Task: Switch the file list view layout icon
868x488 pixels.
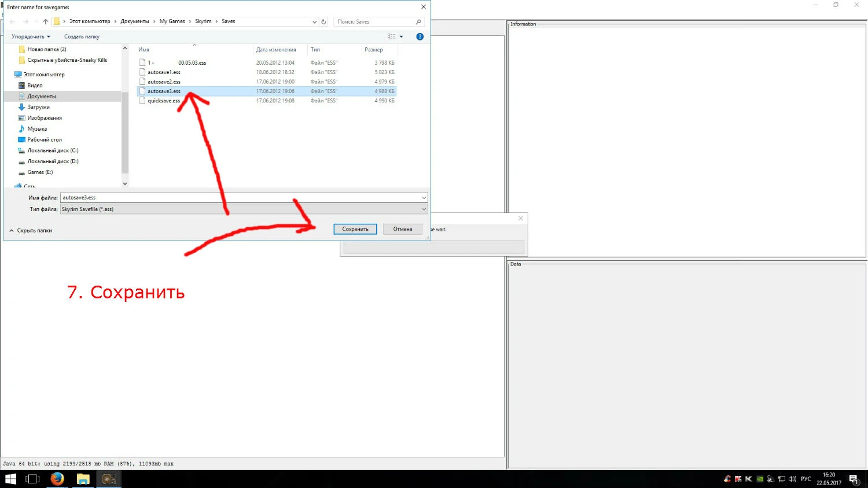Action: [x=392, y=36]
